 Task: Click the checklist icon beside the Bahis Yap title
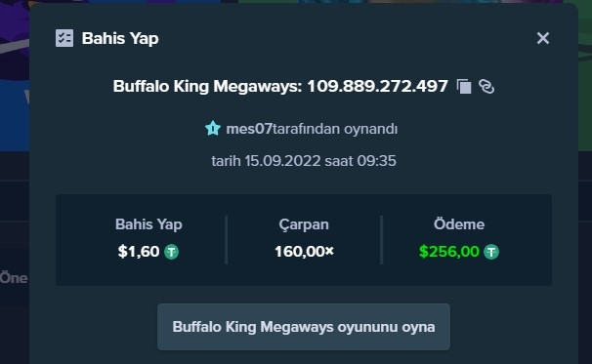pos(64,38)
